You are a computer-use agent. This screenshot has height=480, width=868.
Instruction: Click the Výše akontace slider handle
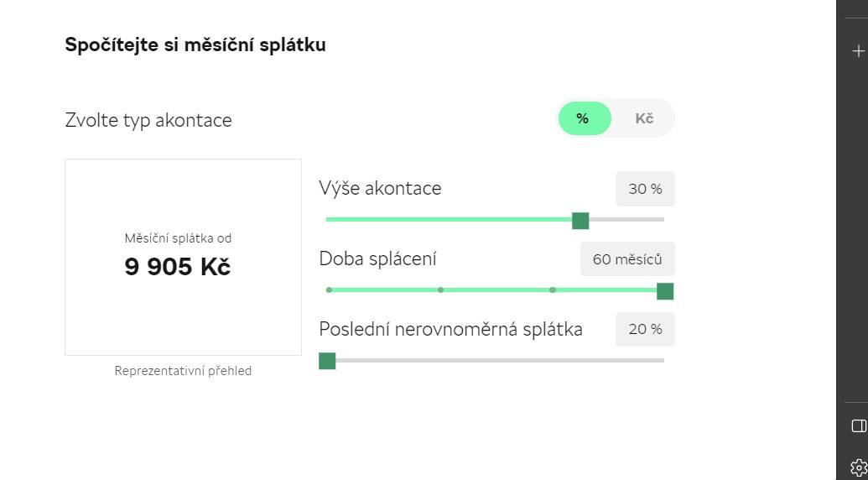580,221
